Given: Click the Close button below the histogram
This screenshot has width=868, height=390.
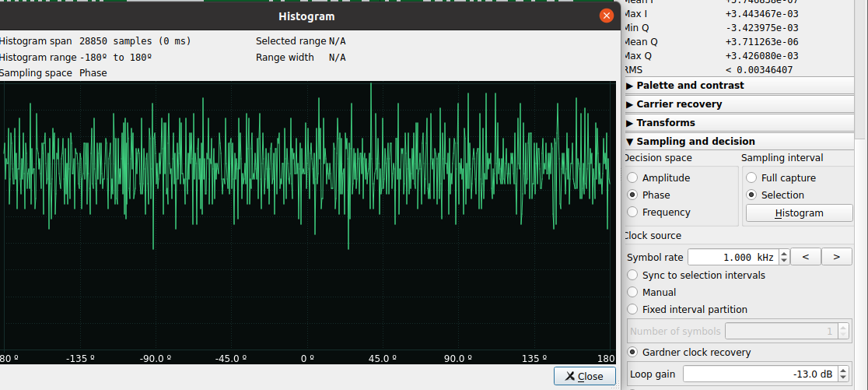Looking at the screenshot, I should 584,376.
